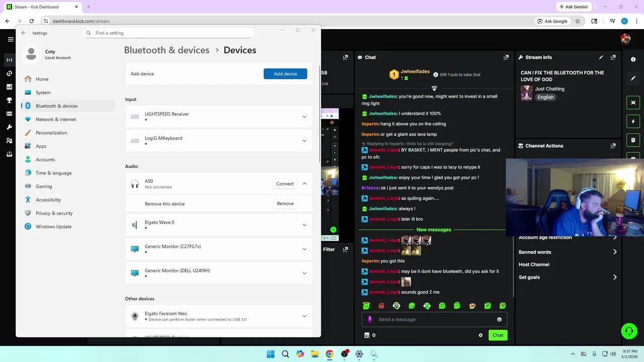Image resolution: width=644 pixels, height=362 pixels.
Task: Open taskbar Search
Action: pyautogui.click(x=285, y=354)
